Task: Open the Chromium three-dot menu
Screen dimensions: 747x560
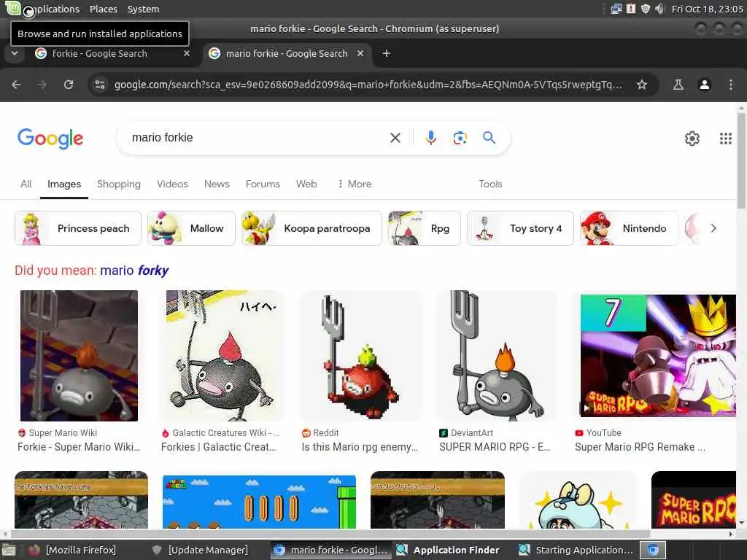Action: [730, 85]
